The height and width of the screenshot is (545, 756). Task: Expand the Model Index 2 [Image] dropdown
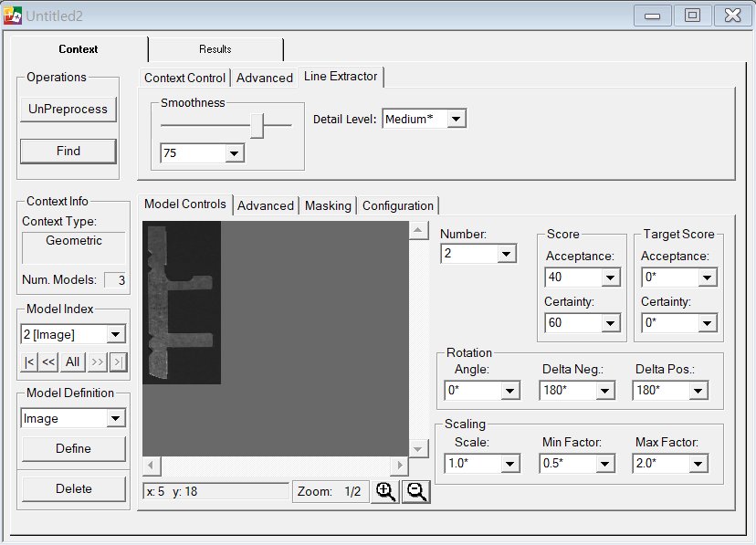pyautogui.click(x=116, y=334)
